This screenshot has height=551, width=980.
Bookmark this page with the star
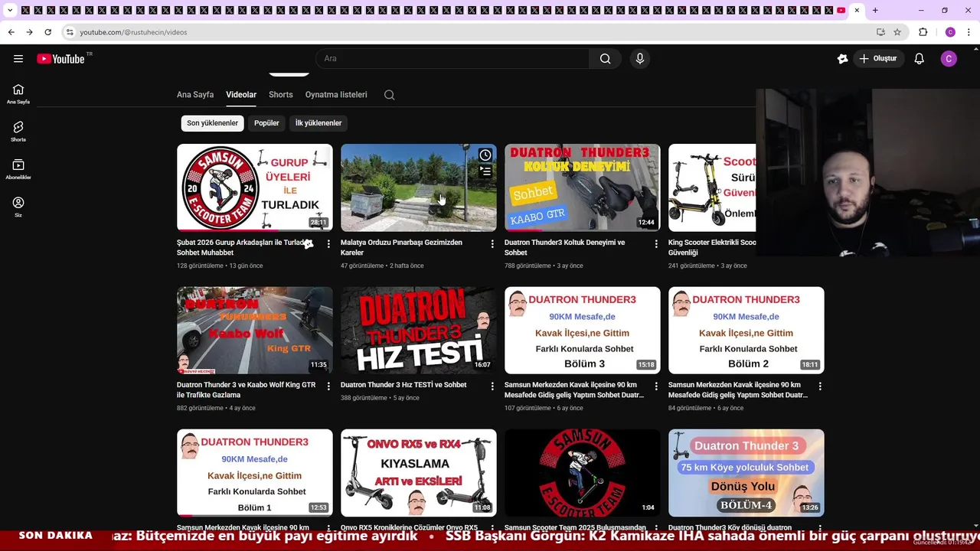click(x=897, y=32)
